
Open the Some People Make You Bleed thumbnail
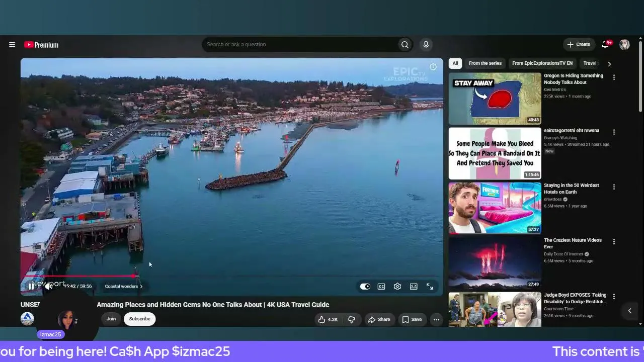click(x=495, y=153)
